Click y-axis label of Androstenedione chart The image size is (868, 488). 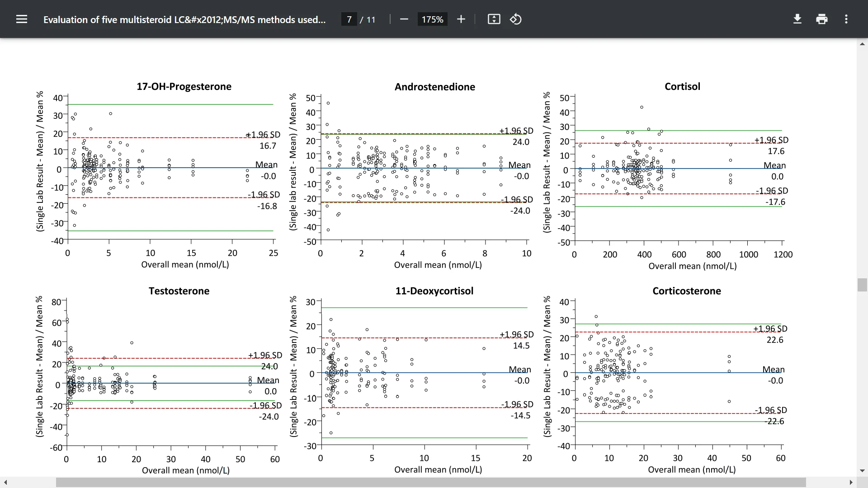293,162
